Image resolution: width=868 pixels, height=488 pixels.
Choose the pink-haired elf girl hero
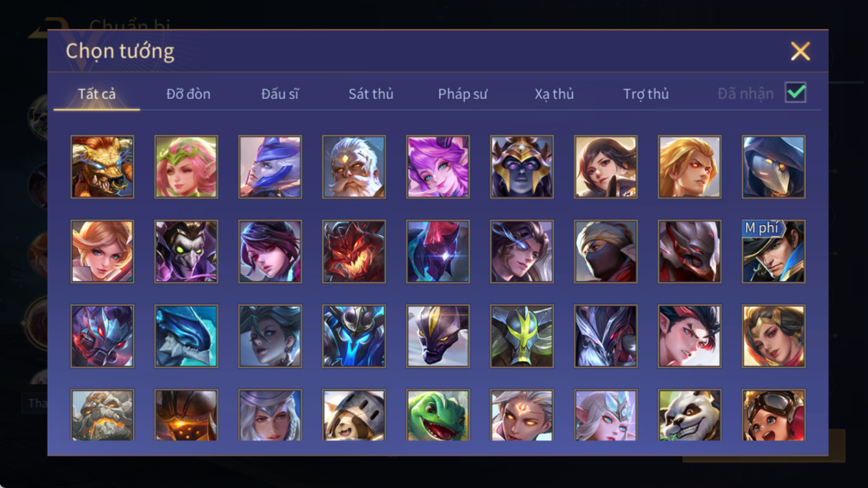click(186, 167)
